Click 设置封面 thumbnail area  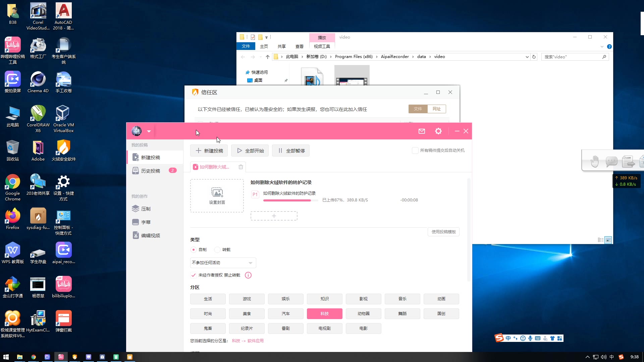click(x=217, y=195)
